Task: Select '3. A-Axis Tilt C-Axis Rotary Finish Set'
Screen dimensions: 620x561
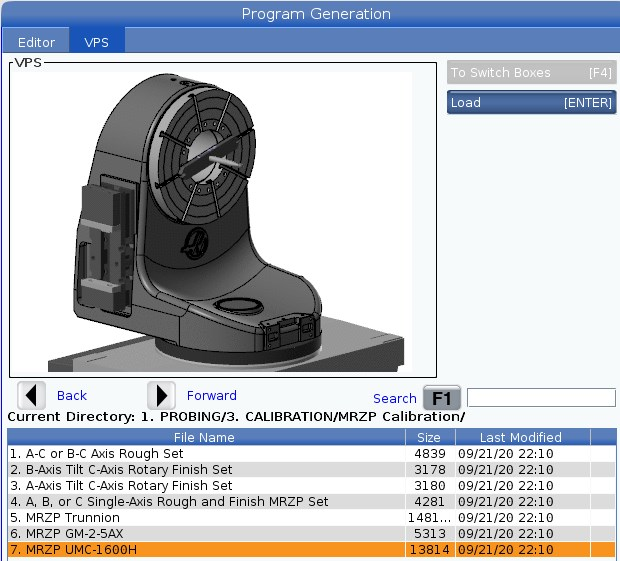Action: coord(312,485)
